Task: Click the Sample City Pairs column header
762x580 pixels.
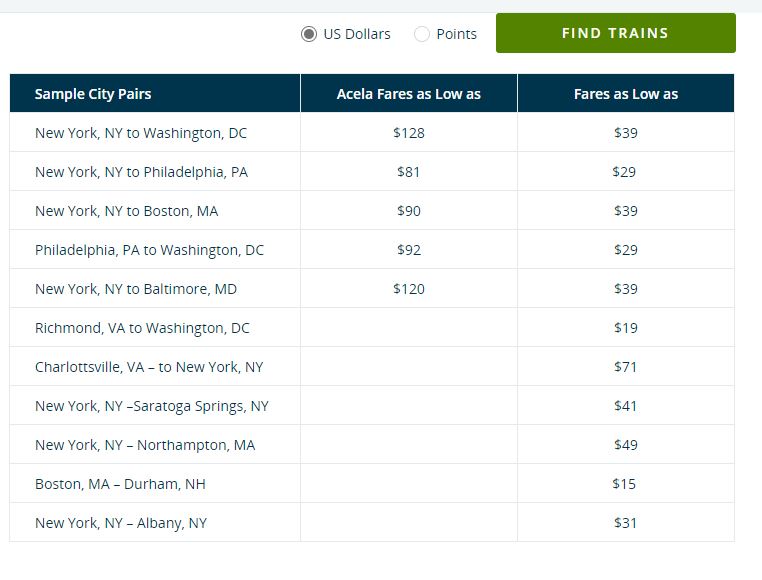Action: (x=93, y=94)
